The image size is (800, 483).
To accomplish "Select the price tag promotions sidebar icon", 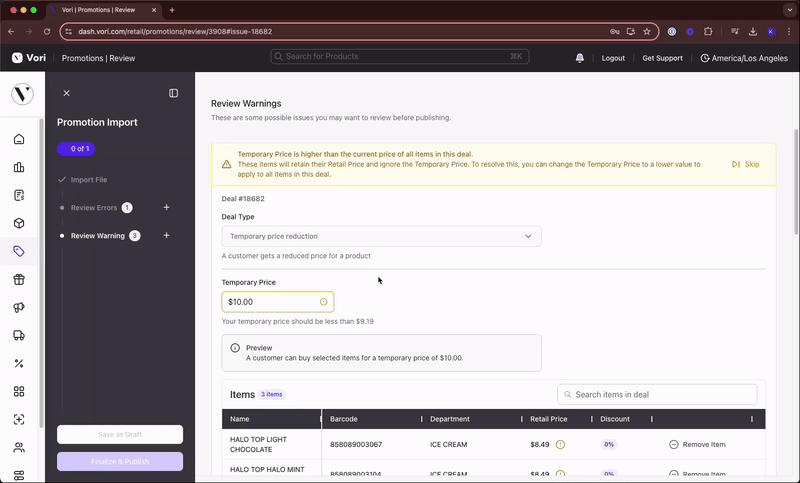I will click(19, 251).
